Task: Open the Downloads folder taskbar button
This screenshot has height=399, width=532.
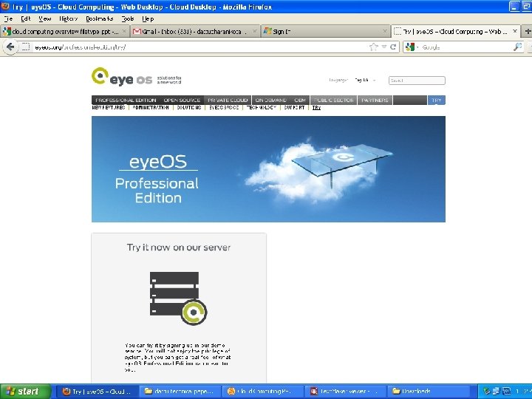Action: coord(429,391)
